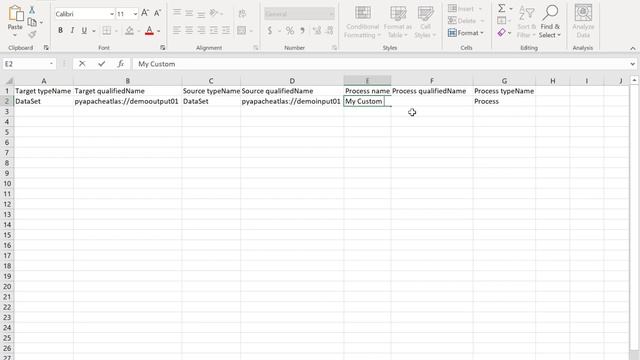Click Increase Indent icon

point(226,31)
